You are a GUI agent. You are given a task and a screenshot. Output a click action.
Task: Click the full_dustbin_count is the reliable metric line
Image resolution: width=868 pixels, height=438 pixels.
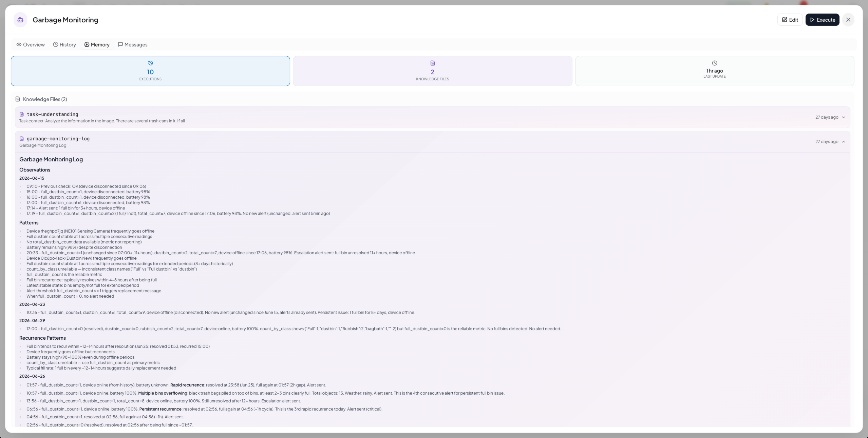(x=64, y=275)
